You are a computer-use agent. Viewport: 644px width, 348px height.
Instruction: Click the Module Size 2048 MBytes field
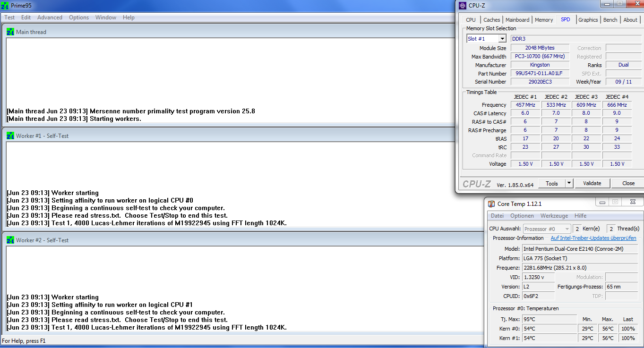(x=540, y=48)
